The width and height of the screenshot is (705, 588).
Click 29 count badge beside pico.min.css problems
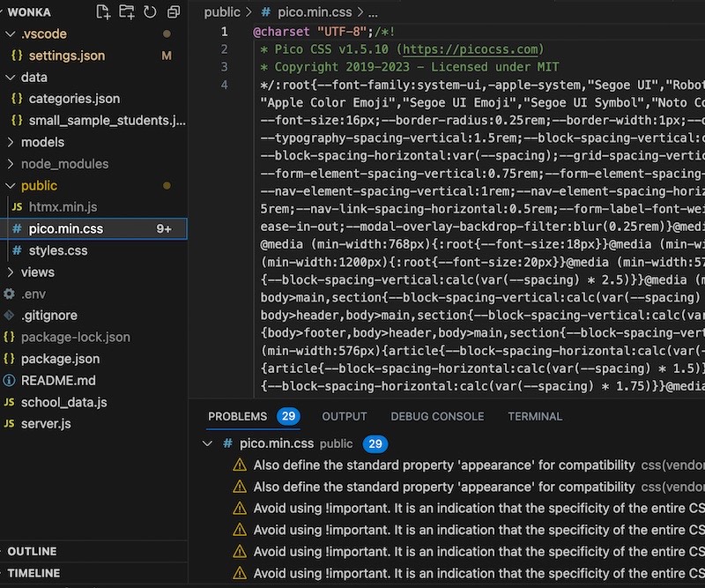click(x=375, y=444)
